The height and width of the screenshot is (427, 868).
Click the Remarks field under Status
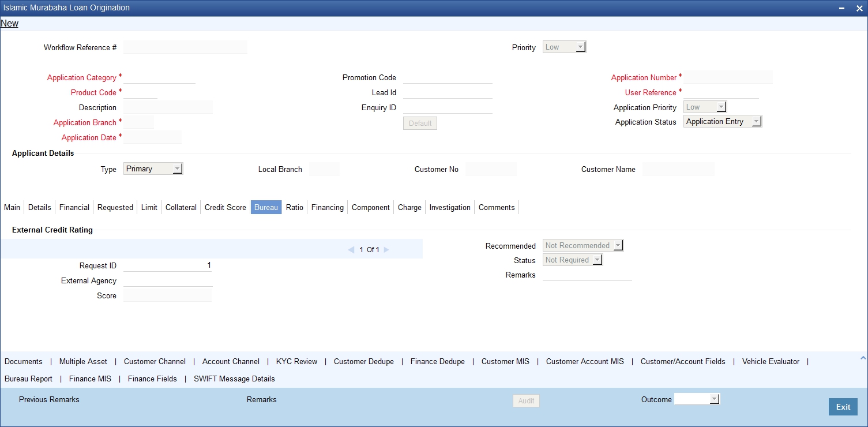[x=587, y=275]
